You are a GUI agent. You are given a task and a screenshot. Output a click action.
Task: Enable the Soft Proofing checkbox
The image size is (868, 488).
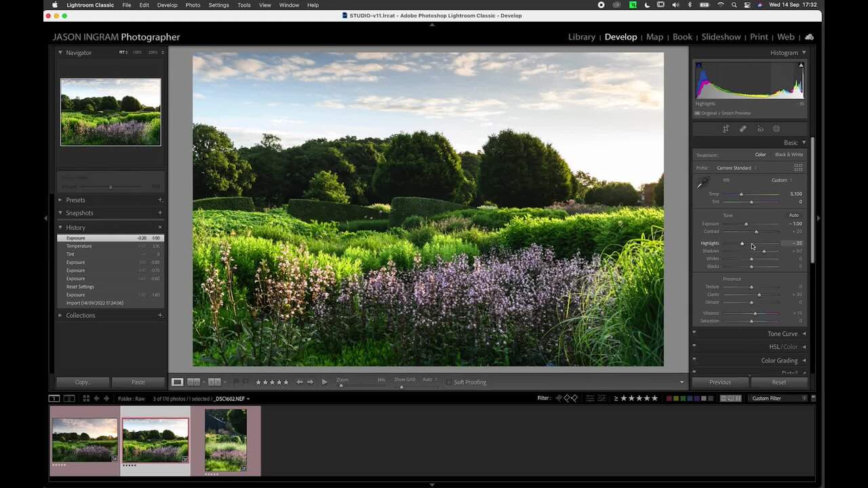point(449,382)
